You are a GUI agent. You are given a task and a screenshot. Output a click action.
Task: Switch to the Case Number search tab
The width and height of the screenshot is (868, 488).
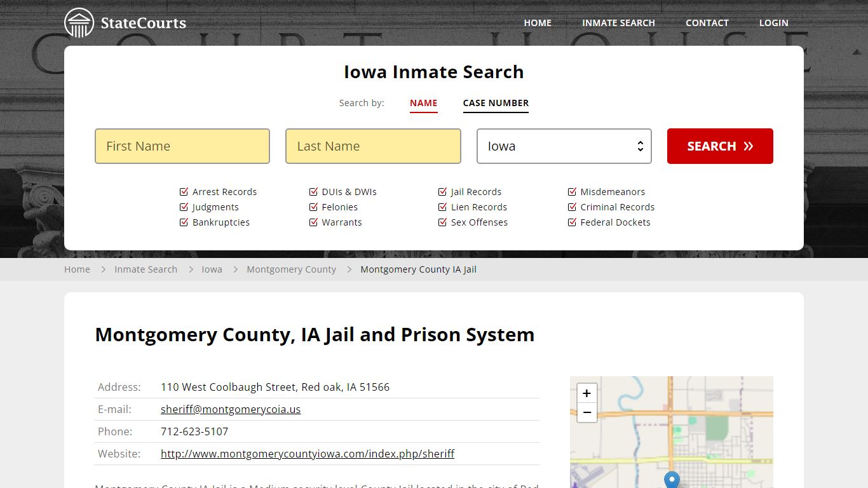click(x=496, y=103)
